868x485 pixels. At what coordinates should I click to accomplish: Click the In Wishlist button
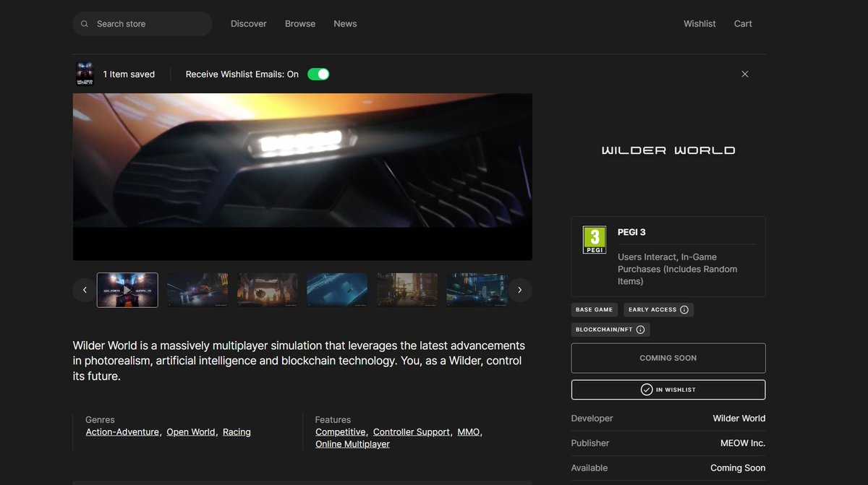pos(668,390)
